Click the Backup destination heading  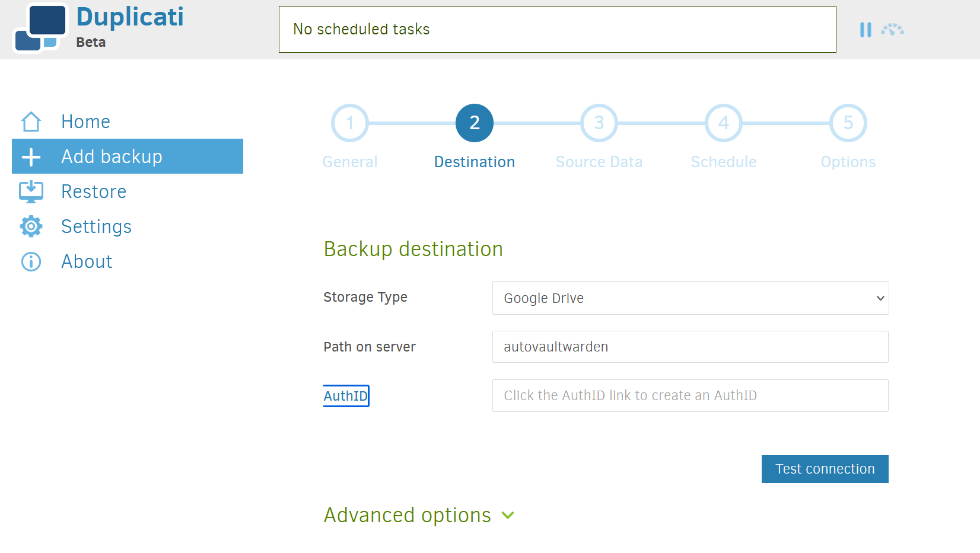[x=413, y=249]
